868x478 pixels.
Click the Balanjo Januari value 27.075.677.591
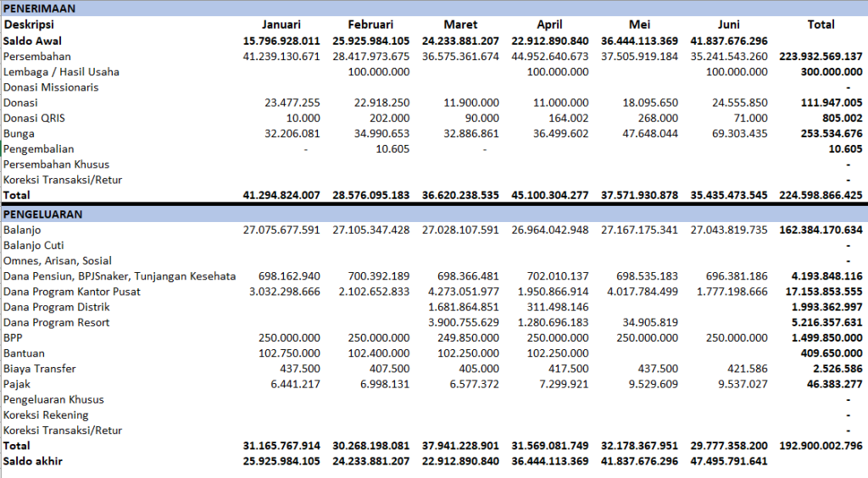pyautogui.click(x=281, y=230)
